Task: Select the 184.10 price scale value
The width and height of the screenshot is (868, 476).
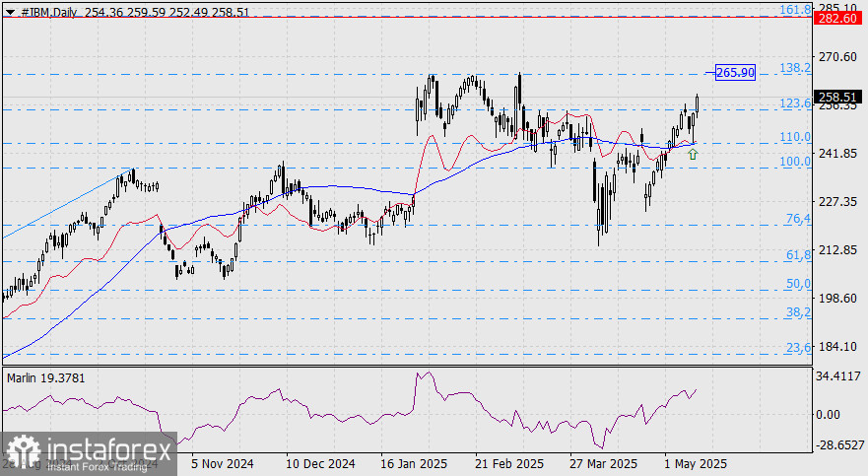Action: tap(837, 347)
